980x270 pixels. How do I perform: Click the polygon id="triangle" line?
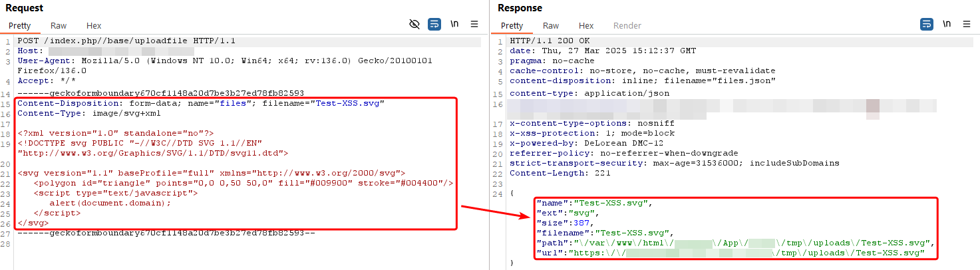[244, 183]
